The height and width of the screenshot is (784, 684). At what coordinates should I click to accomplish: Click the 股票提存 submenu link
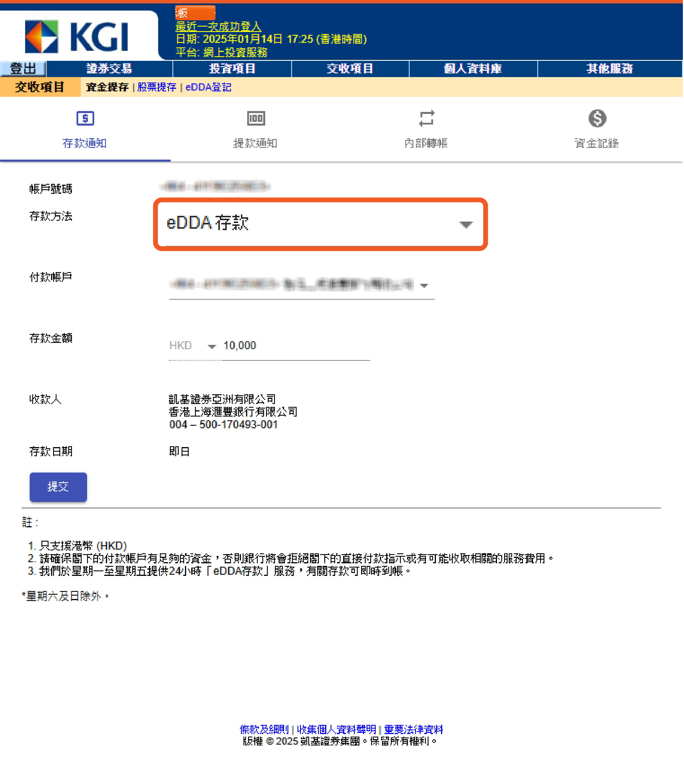[157, 87]
